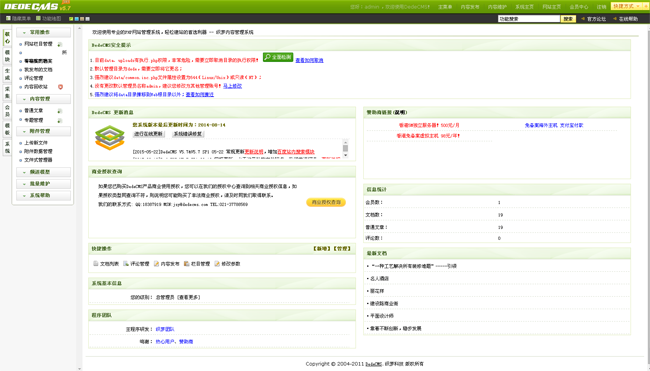
Task: Open 评论管理 in the sidebar
Action: click(34, 78)
